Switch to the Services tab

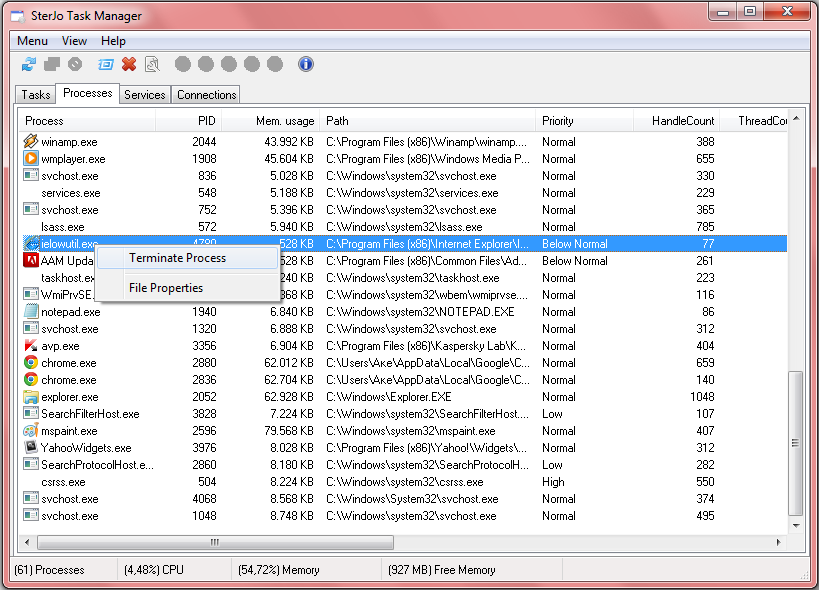(145, 95)
